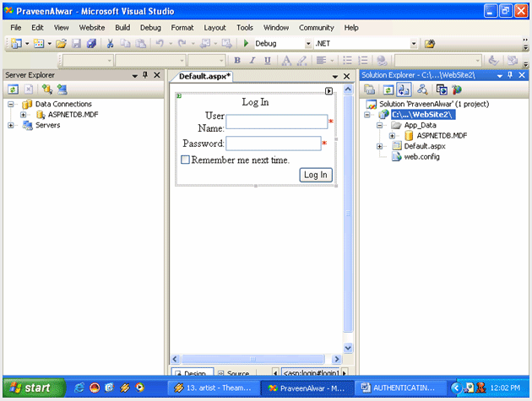Click the Redo arrow icon

182,43
